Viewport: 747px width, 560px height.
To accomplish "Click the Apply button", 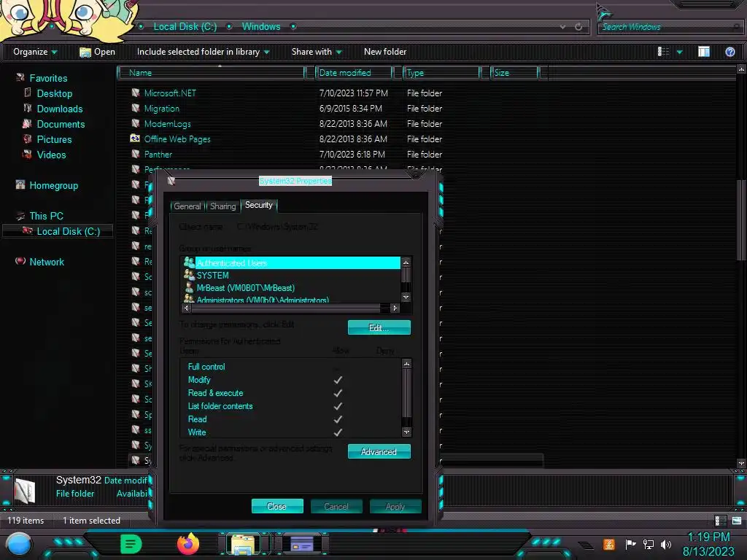I will click(395, 506).
